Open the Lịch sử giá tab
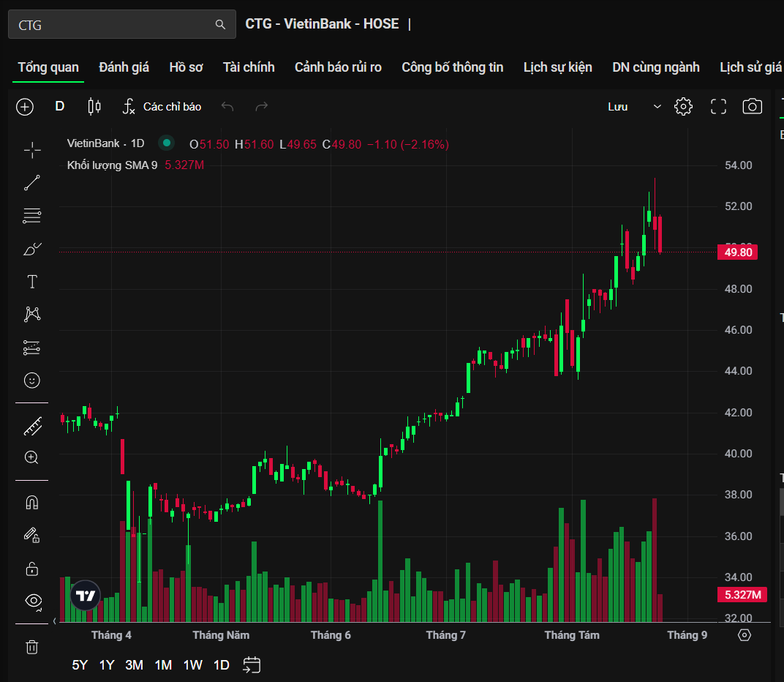Viewport: 784px width, 682px height. click(x=751, y=67)
